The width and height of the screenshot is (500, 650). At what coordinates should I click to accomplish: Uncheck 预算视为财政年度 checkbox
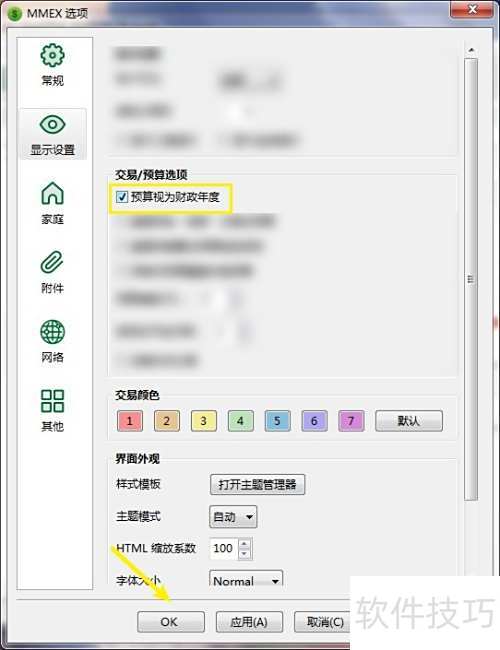pos(121,197)
